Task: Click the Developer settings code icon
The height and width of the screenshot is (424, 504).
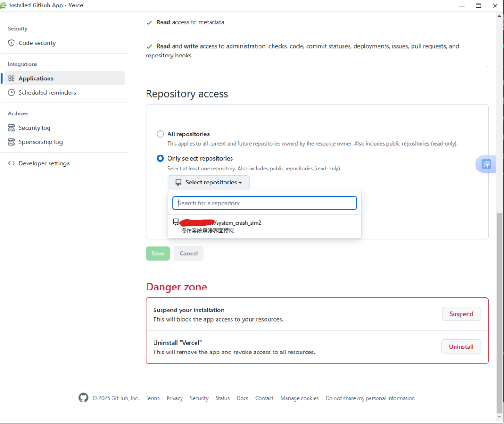Action: 12,163
